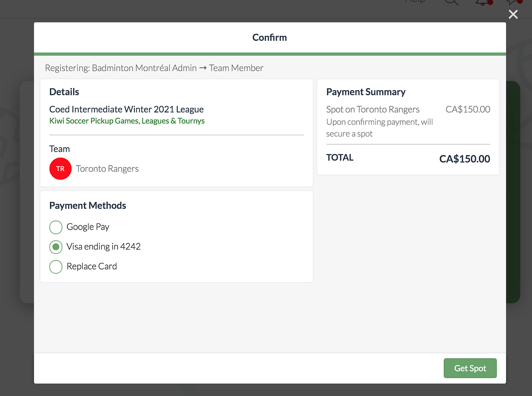This screenshot has width=532, height=396.
Task: Click the Toronto Rangers team name
Action: (x=107, y=169)
